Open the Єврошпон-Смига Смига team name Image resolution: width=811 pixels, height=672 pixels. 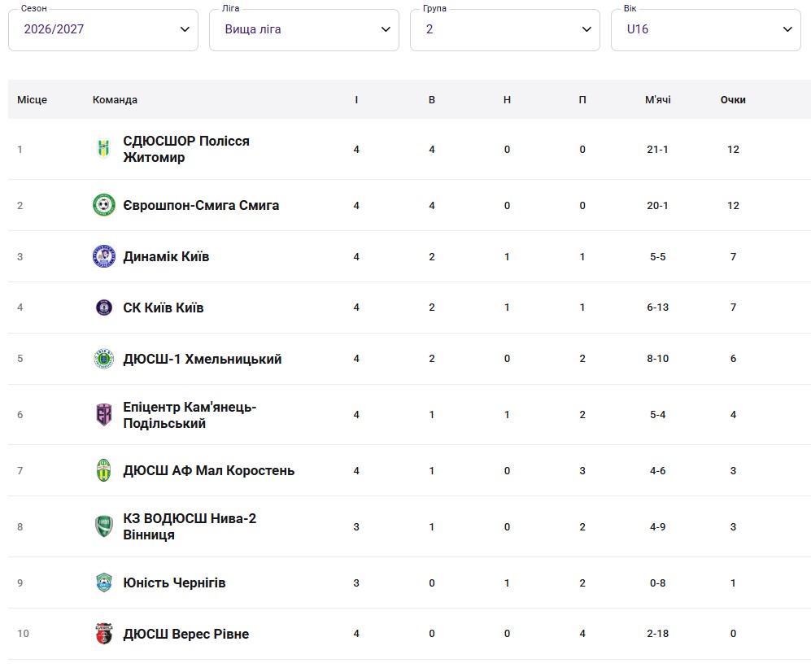pos(201,205)
